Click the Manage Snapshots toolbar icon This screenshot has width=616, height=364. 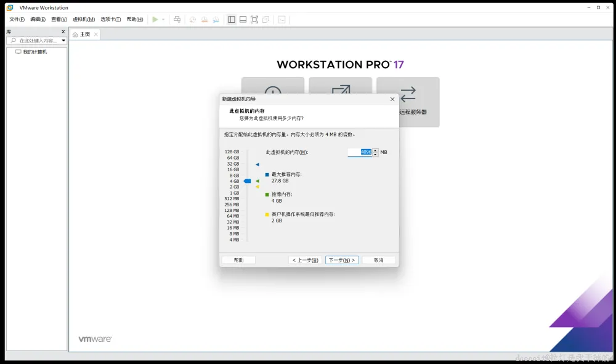click(216, 19)
